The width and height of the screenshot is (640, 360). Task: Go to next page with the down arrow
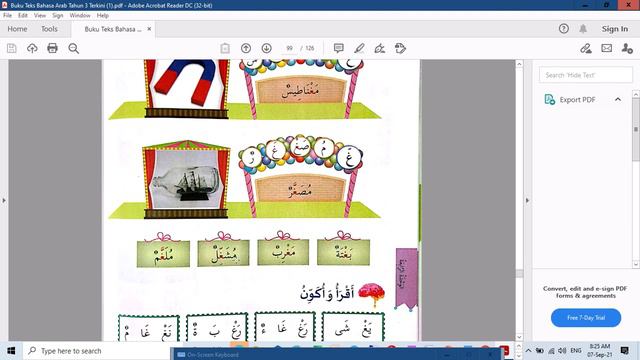point(267,48)
